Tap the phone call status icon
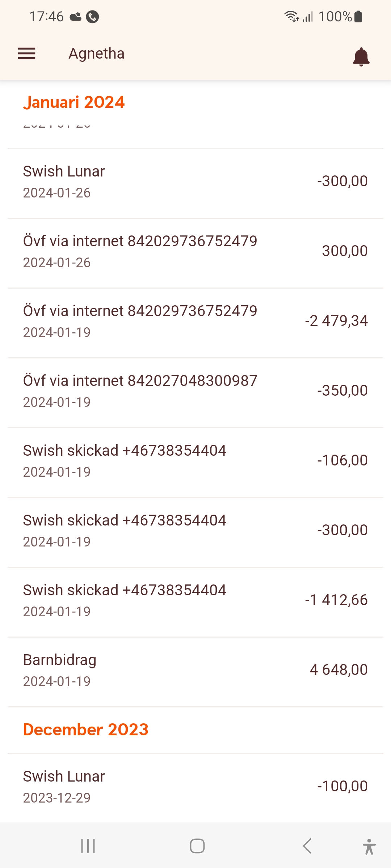The width and height of the screenshot is (391, 868). tap(92, 17)
